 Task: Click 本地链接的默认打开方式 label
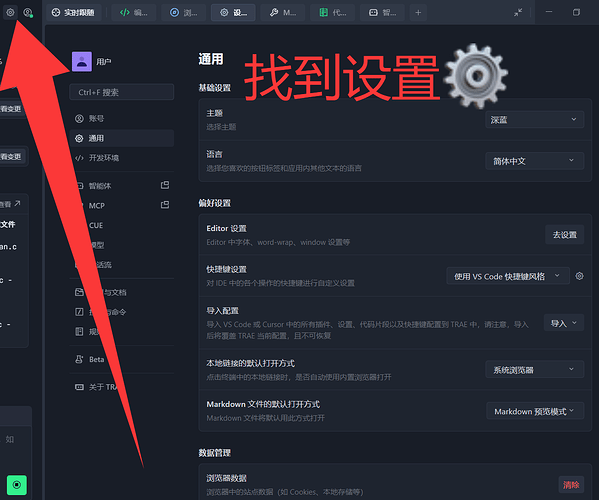(251, 363)
